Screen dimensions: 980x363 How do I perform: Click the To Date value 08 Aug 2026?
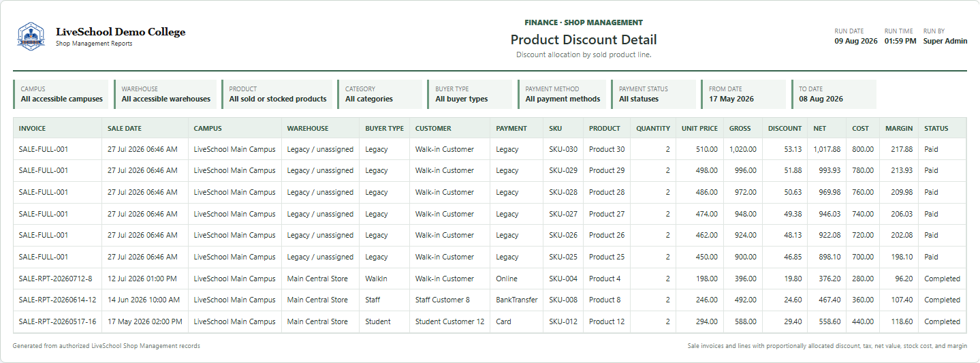[821, 99]
